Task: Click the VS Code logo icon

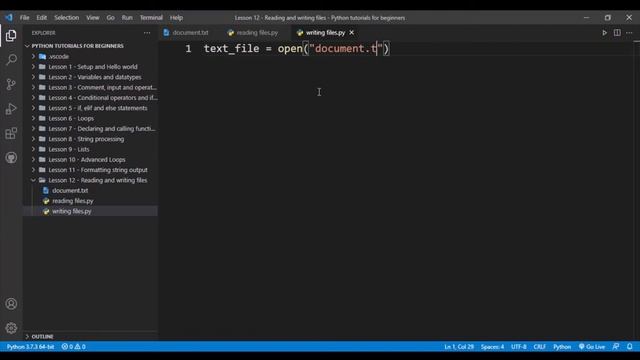Action: (9, 18)
